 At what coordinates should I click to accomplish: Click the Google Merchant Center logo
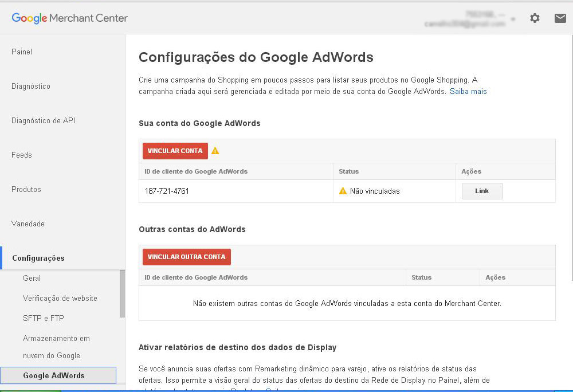pos(70,18)
